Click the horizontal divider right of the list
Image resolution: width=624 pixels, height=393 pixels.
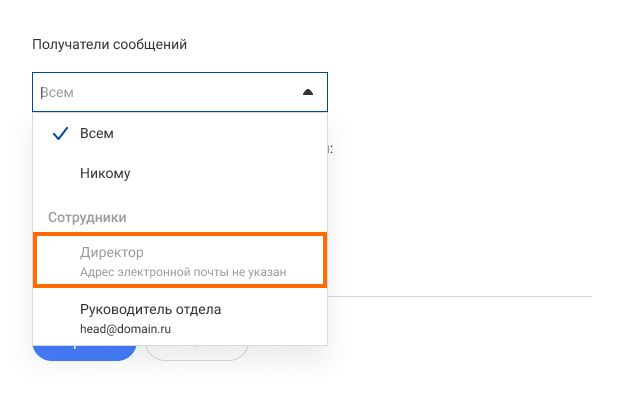460,296
